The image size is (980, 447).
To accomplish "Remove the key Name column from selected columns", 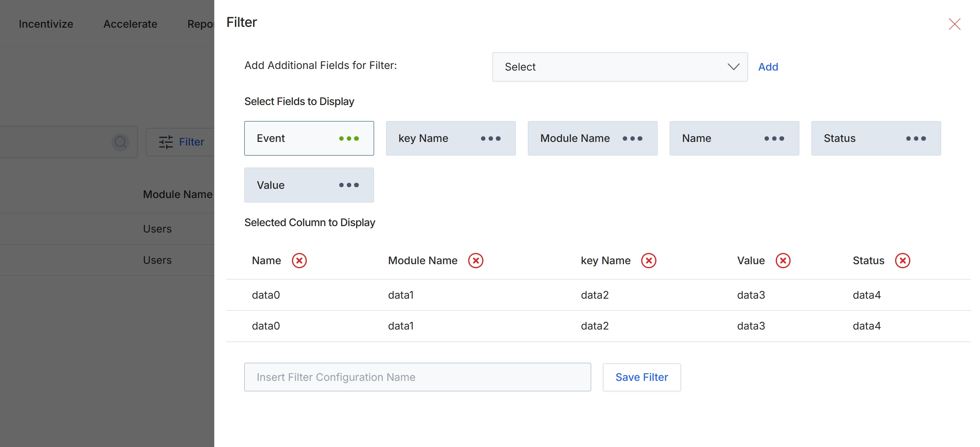I will 649,261.
